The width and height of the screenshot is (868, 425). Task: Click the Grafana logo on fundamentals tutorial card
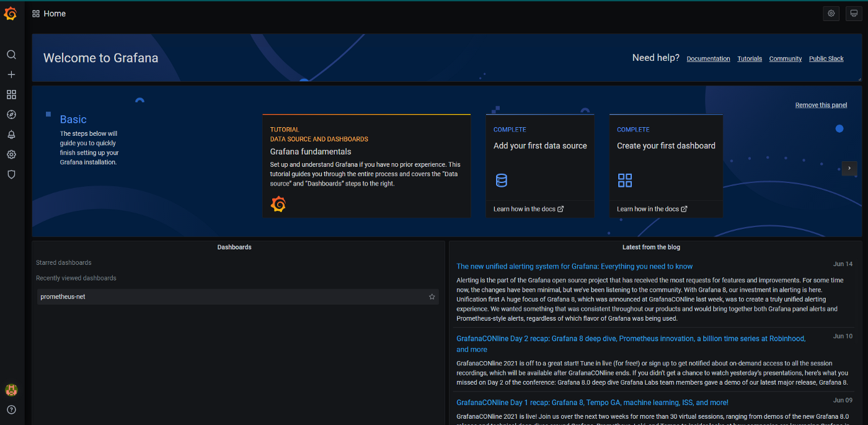point(278,204)
